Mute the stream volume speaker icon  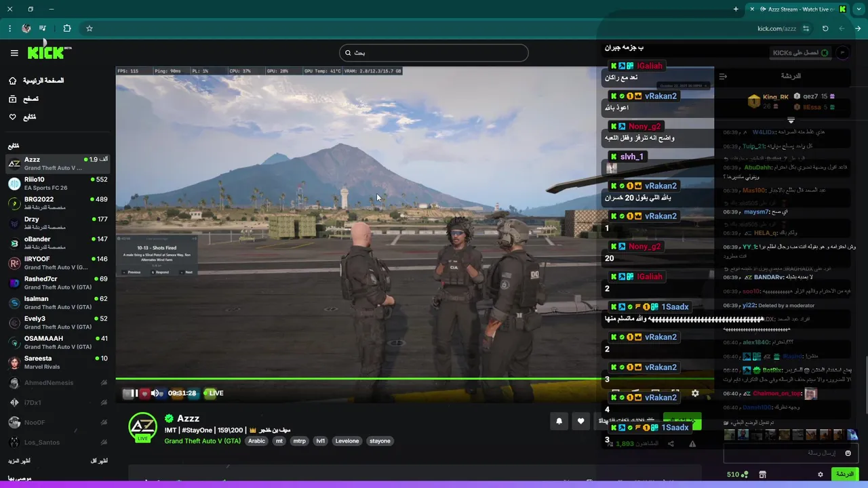click(155, 393)
